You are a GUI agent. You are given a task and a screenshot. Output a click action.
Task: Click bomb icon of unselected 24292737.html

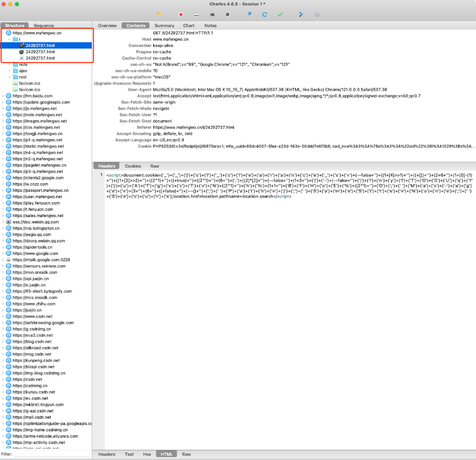click(21, 51)
